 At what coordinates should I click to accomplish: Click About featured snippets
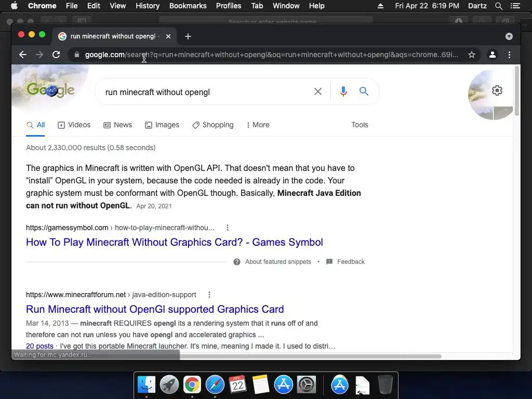click(x=272, y=262)
